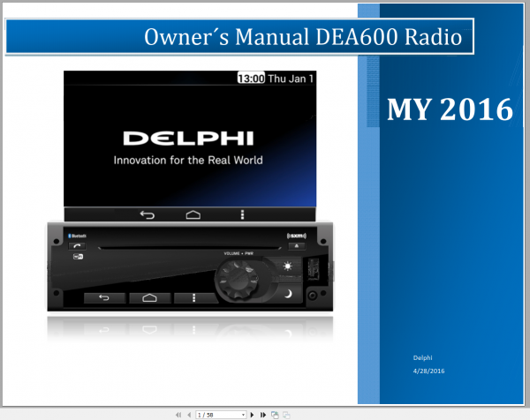Click the moon night mode button on faceplate
The width and height of the screenshot is (530, 420).
click(288, 294)
